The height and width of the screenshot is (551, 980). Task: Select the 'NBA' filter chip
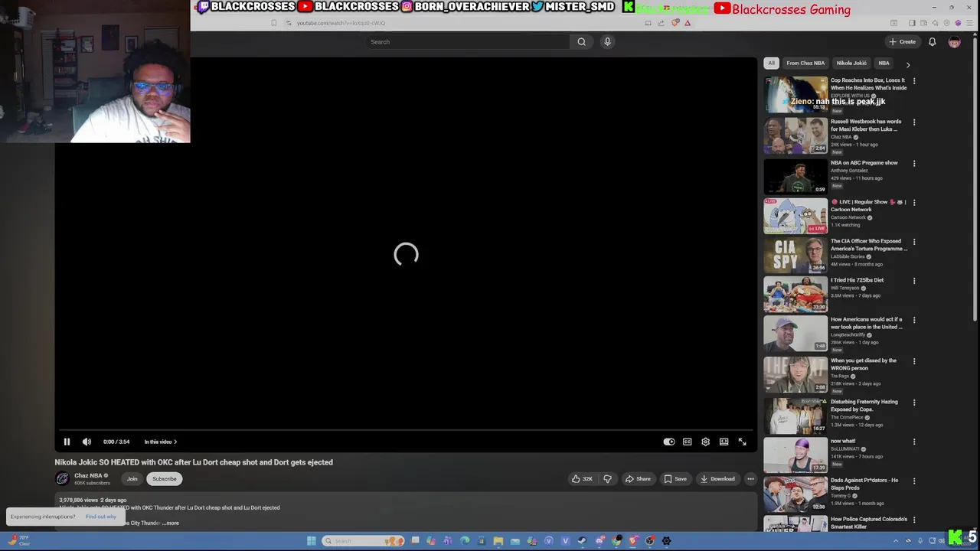coord(884,63)
